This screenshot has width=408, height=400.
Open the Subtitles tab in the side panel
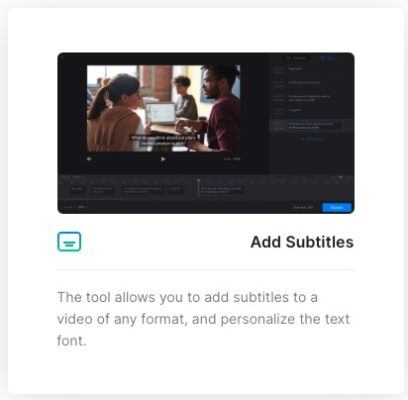[x=296, y=58]
